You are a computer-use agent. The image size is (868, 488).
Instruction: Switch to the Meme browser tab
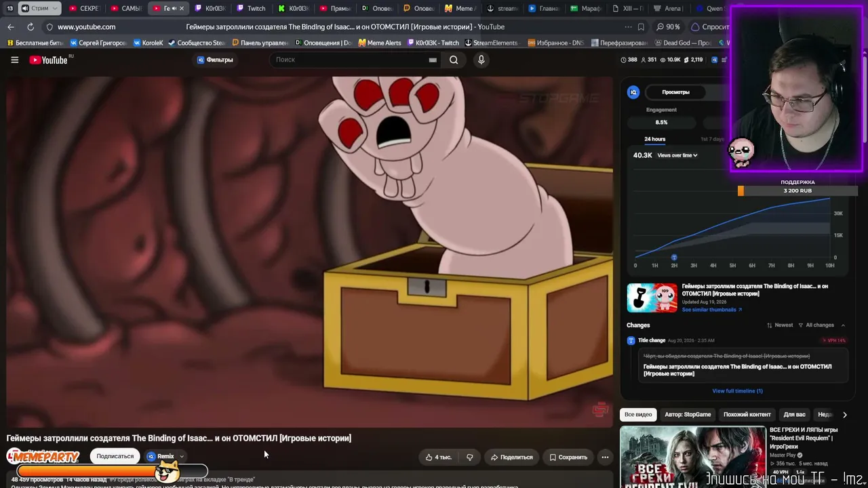tap(460, 8)
